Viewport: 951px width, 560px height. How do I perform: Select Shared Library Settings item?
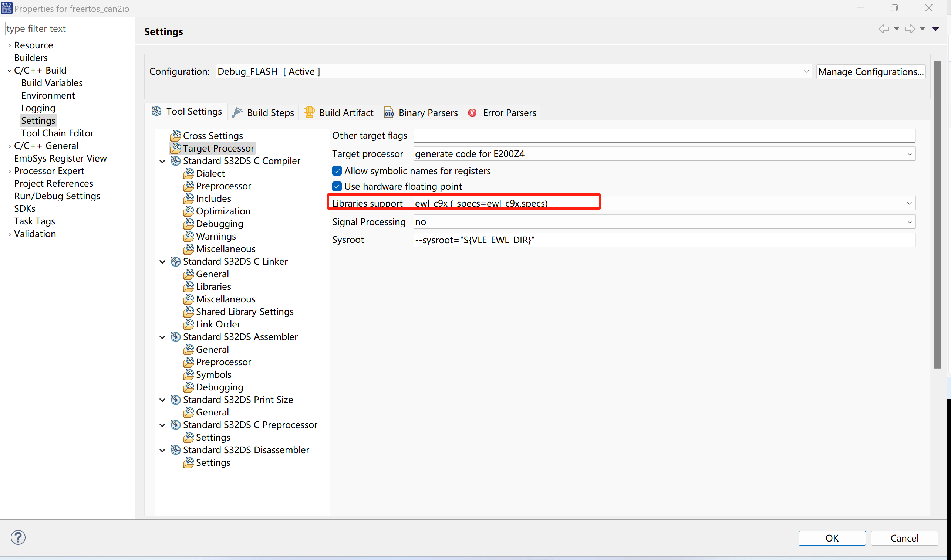point(245,312)
